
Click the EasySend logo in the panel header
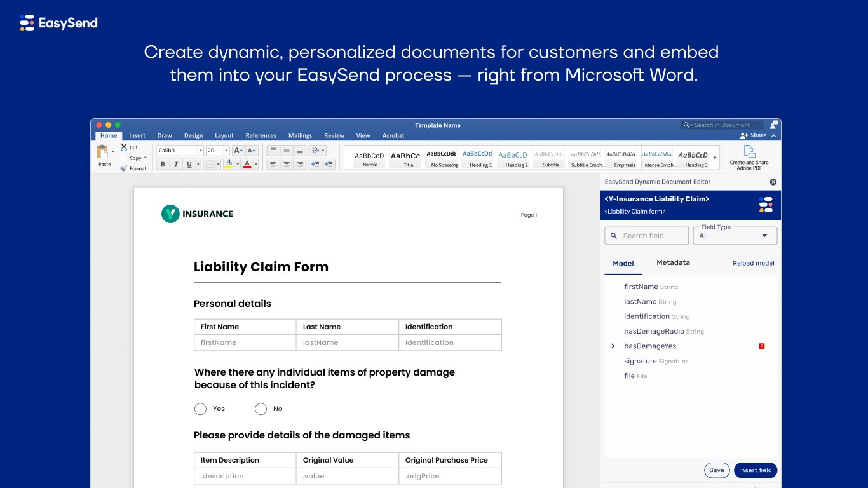click(766, 205)
